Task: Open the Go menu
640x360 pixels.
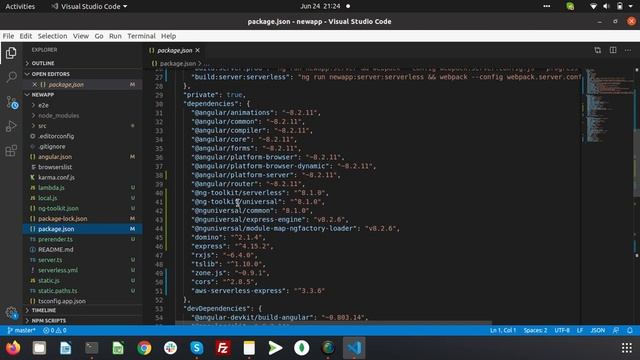Action: tap(99, 36)
